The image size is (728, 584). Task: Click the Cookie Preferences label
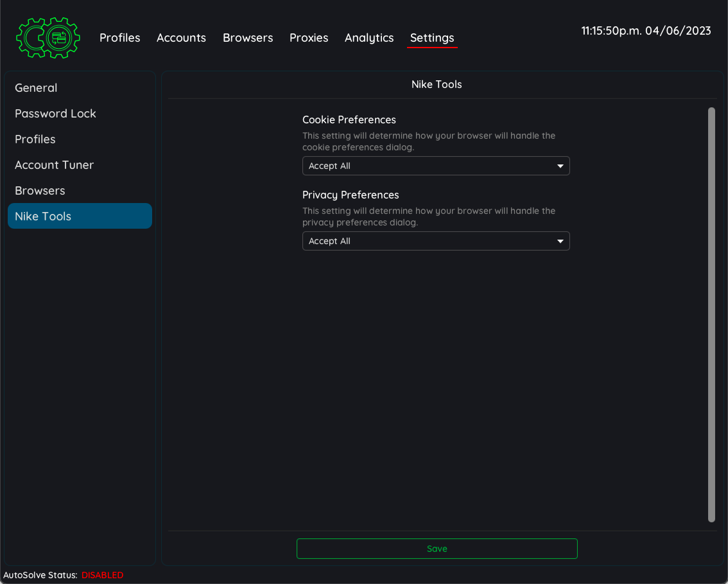(x=349, y=120)
